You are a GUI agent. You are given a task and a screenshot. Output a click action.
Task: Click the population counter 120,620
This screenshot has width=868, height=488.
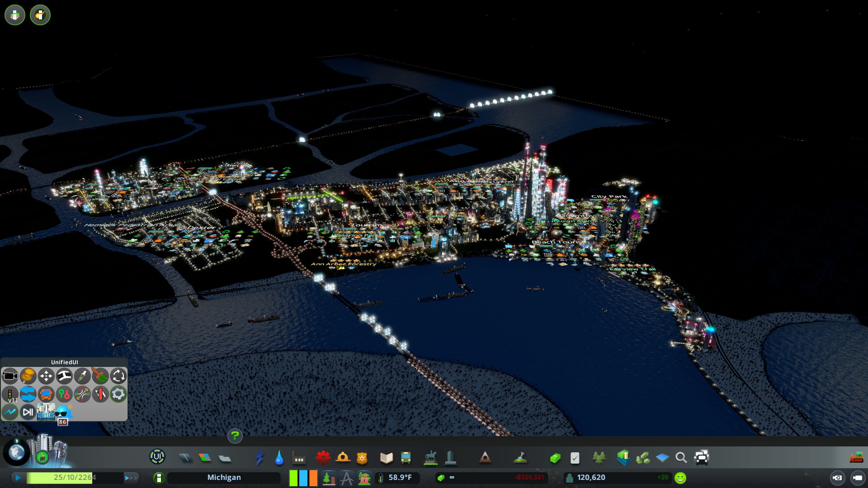[591, 478]
